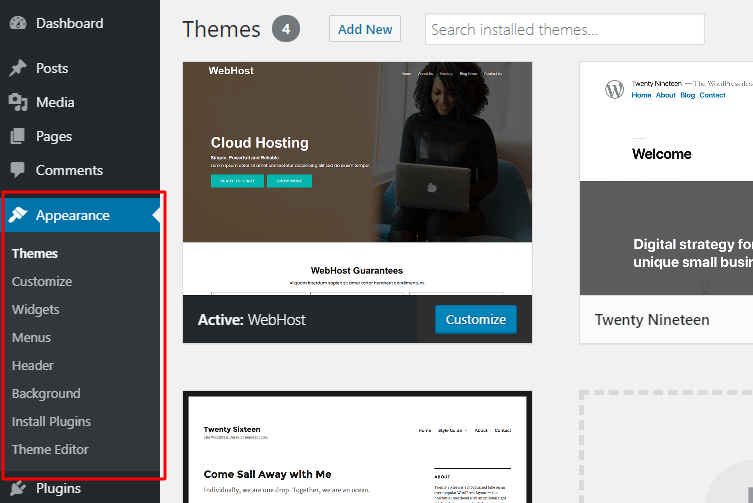Click the Media icon in sidebar

pyautogui.click(x=18, y=102)
